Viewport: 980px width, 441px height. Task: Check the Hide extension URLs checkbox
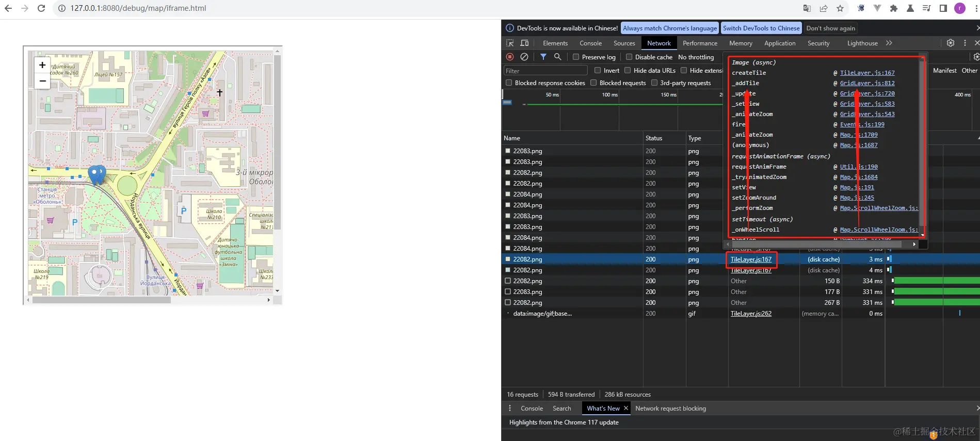[684, 71]
